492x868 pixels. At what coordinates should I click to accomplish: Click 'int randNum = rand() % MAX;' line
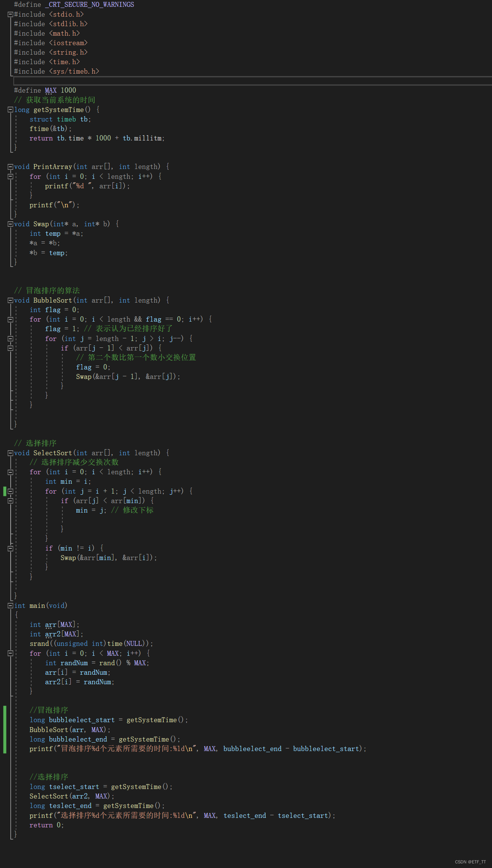tap(97, 663)
